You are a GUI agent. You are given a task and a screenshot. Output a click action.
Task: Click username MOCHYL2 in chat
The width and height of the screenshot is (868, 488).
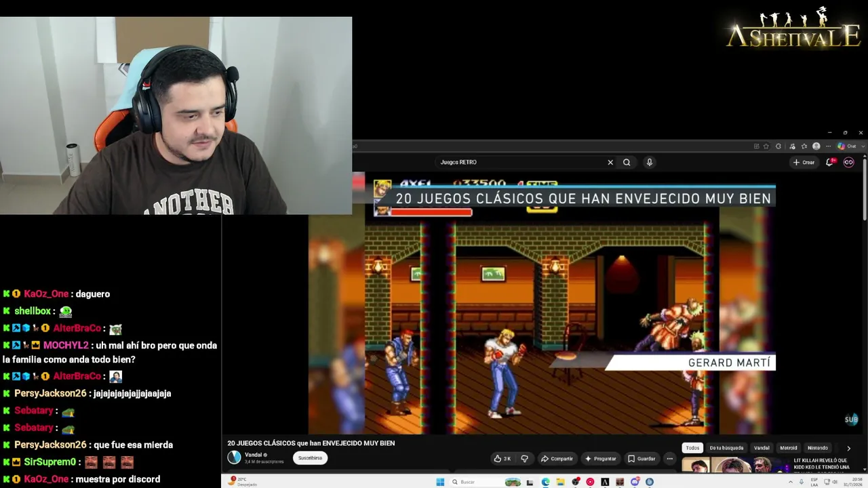coord(66,346)
